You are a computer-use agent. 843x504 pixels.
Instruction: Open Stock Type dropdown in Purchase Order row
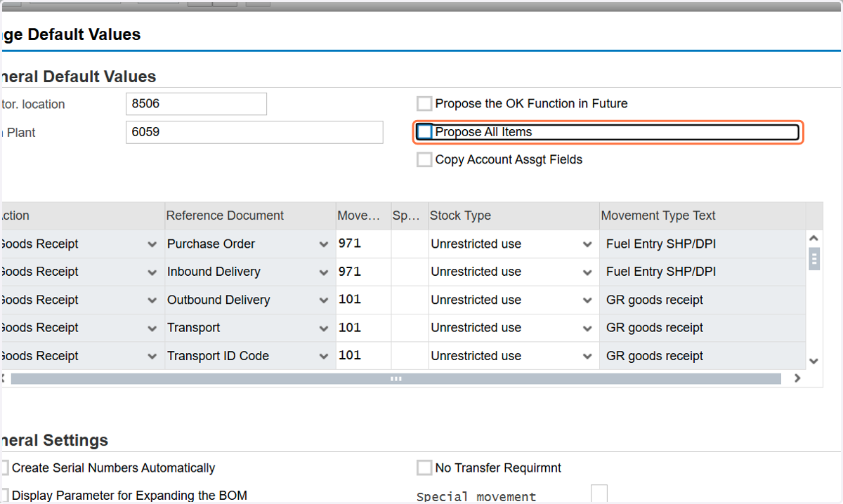pos(587,244)
